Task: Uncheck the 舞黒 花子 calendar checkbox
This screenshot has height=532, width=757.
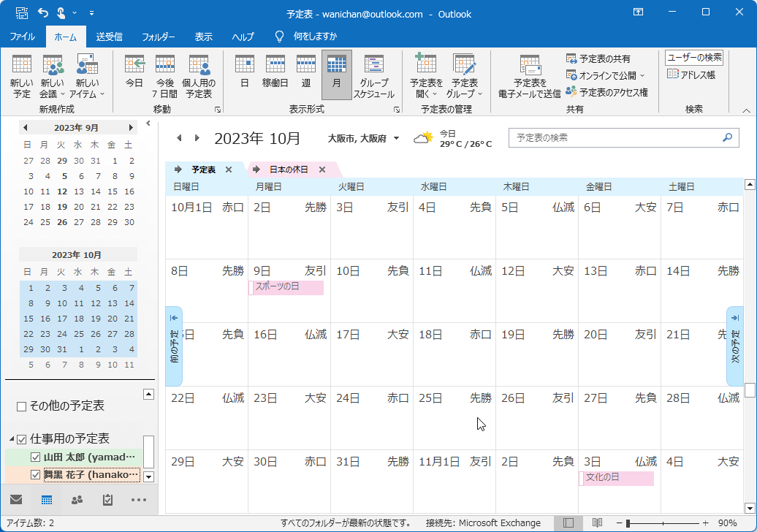Action: pos(35,474)
